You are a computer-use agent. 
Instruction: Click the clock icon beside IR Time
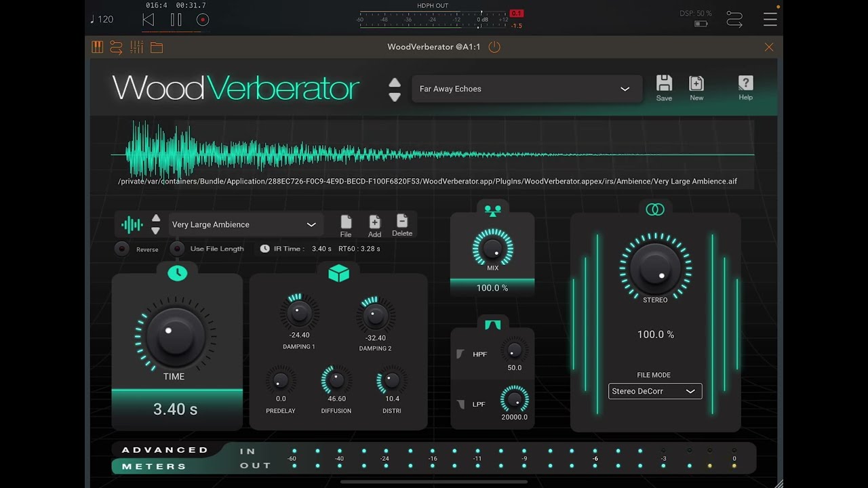(x=264, y=249)
